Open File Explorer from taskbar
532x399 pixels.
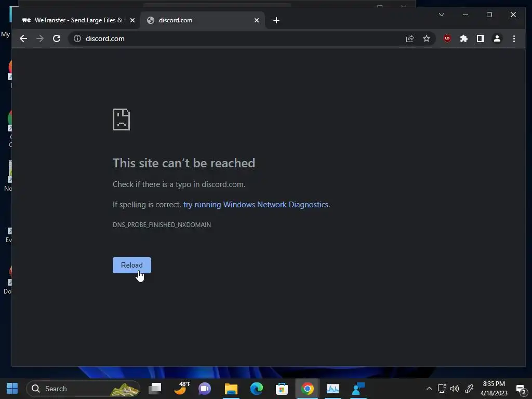coord(231,389)
